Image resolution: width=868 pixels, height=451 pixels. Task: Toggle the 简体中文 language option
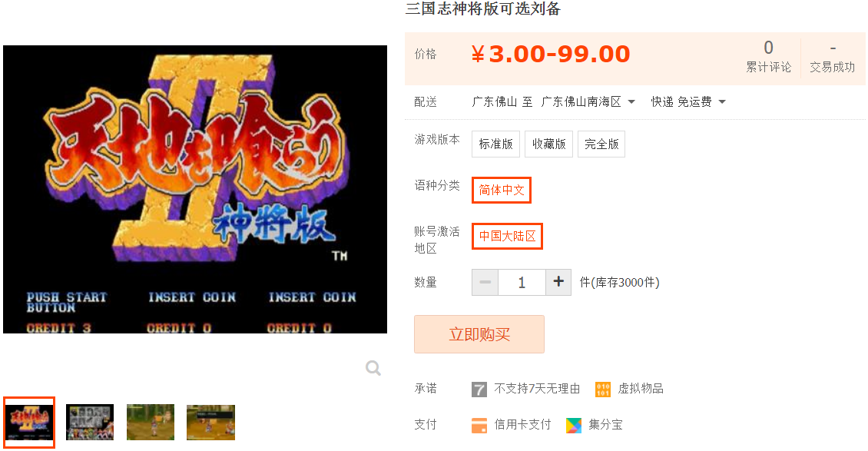tap(502, 190)
